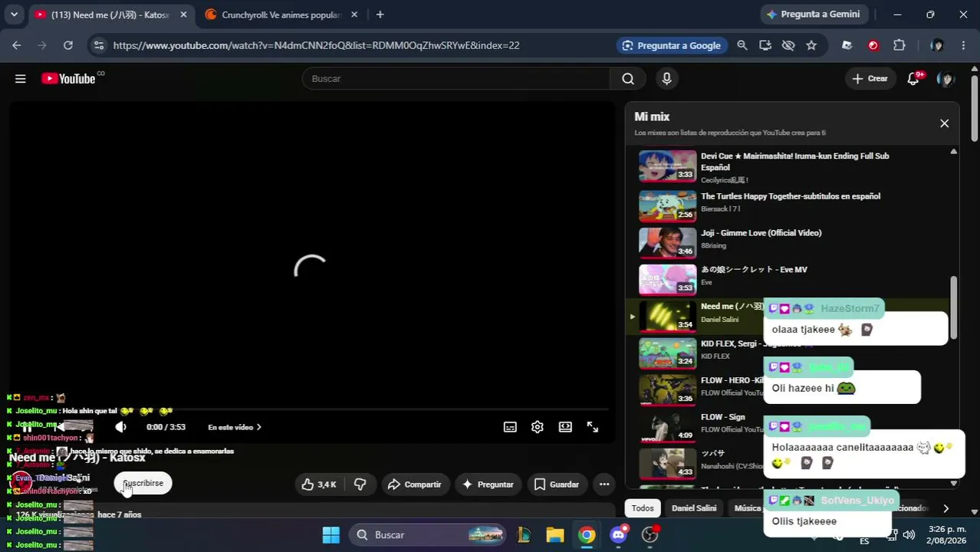This screenshot has height=552, width=980.
Task: Open YouTube notifications bell
Action: click(x=913, y=78)
